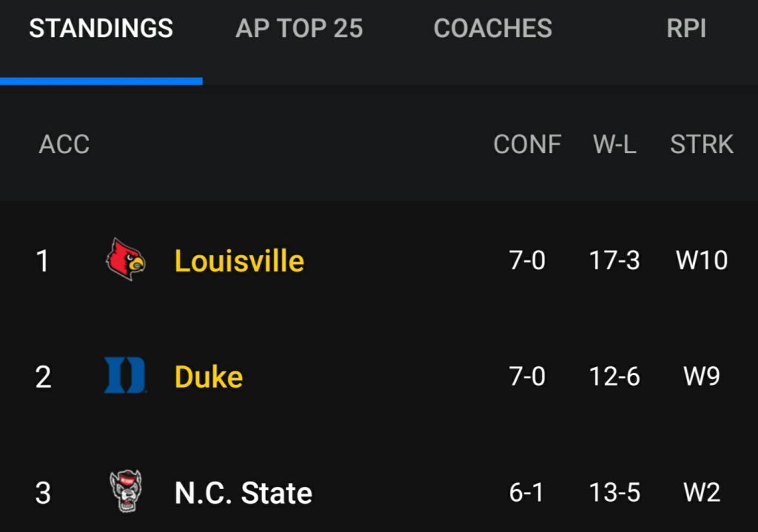This screenshot has width=758, height=532.
Task: Open the Duke team link
Action: 209,377
